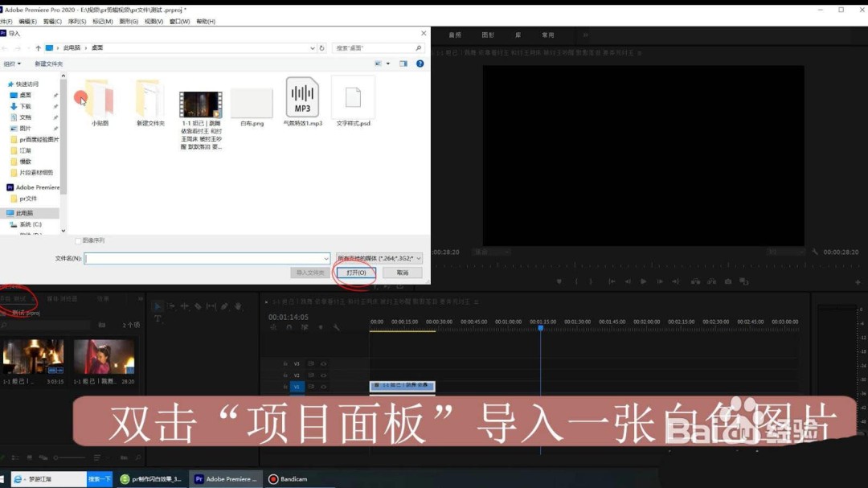Click Mark Out bracket icon
868x488 pixels.
tap(591, 281)
